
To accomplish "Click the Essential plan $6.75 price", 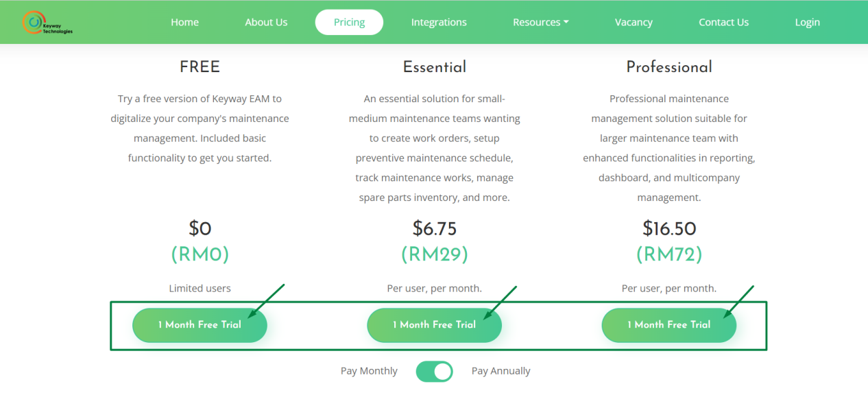I will coord(435,228).
